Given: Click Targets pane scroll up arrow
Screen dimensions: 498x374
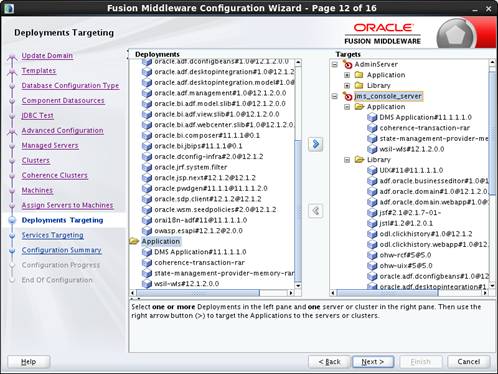Looking at the screenshot, I should pyautogui.click(x=492, y=62).
